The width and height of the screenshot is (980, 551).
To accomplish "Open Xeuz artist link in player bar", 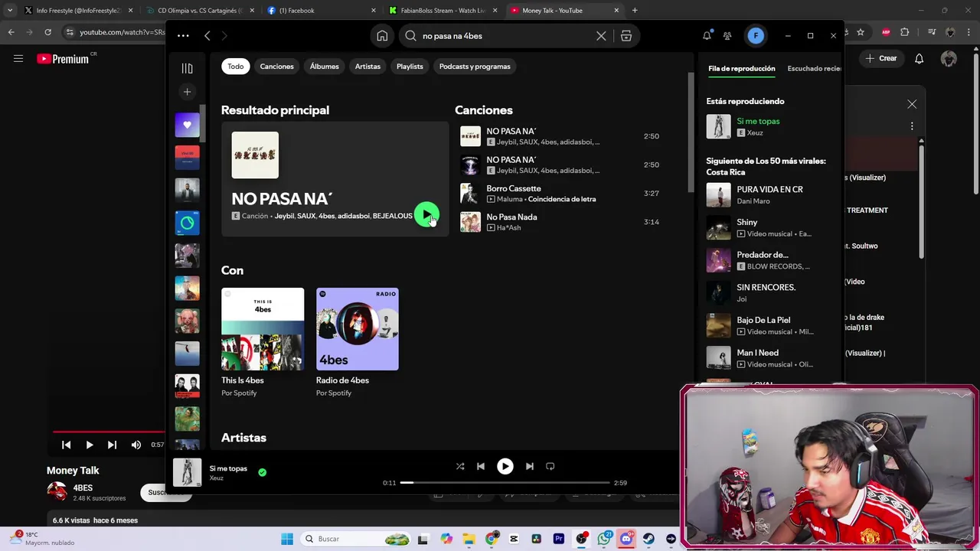I will pyautogui.click(x=216, y=478).
